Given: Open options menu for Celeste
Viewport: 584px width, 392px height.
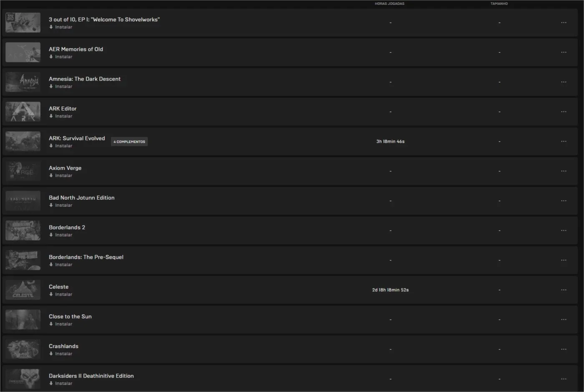Looking at the screenshot, I should pyautogui.click(x=564, y=290).
